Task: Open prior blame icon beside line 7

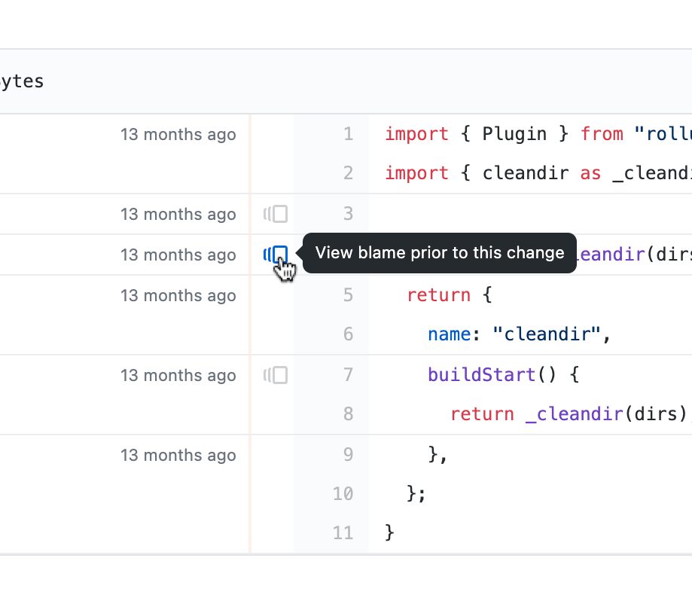Action: point(276,375)
